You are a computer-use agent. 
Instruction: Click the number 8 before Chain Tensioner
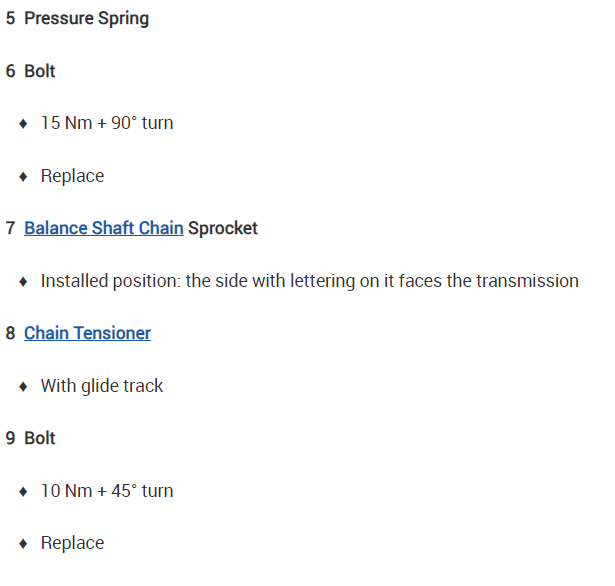10,333
